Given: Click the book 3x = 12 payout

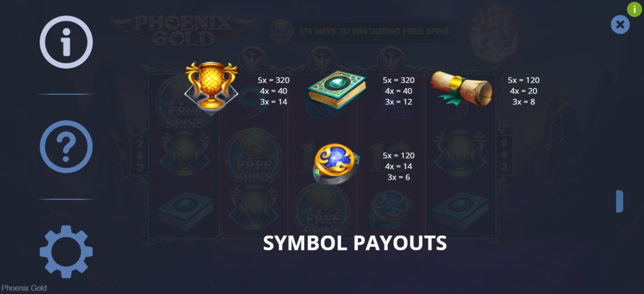Looking at the screenshot, I should coord(398,102).
